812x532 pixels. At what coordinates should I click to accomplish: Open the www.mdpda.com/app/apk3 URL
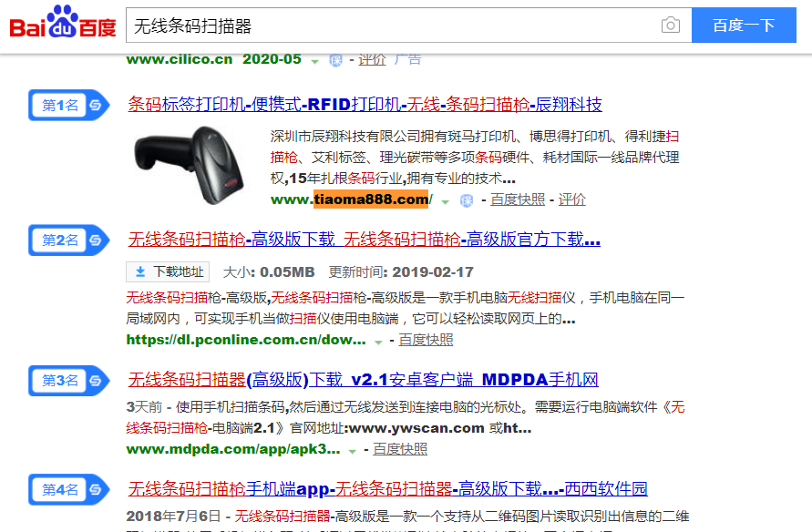(x=233, y=449)
